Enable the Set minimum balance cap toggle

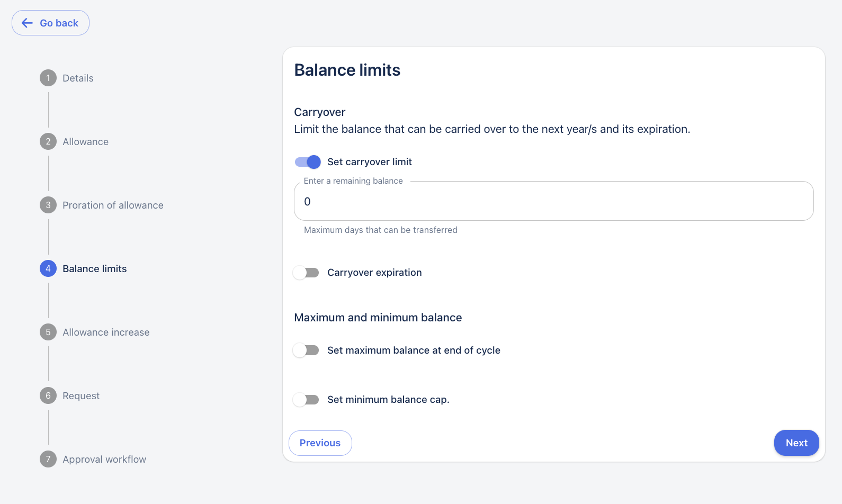click(x=307, y=400)
